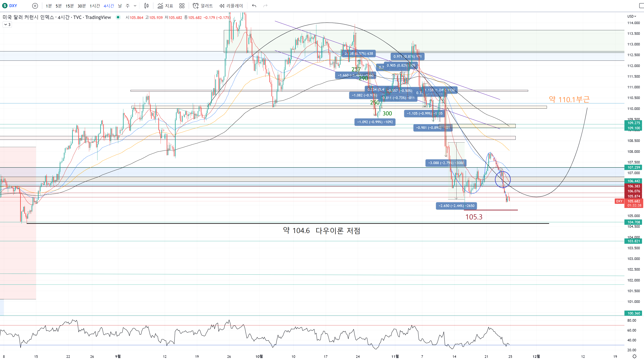
Task: Open the layout templates grid icon
Action: pos(182,6)
